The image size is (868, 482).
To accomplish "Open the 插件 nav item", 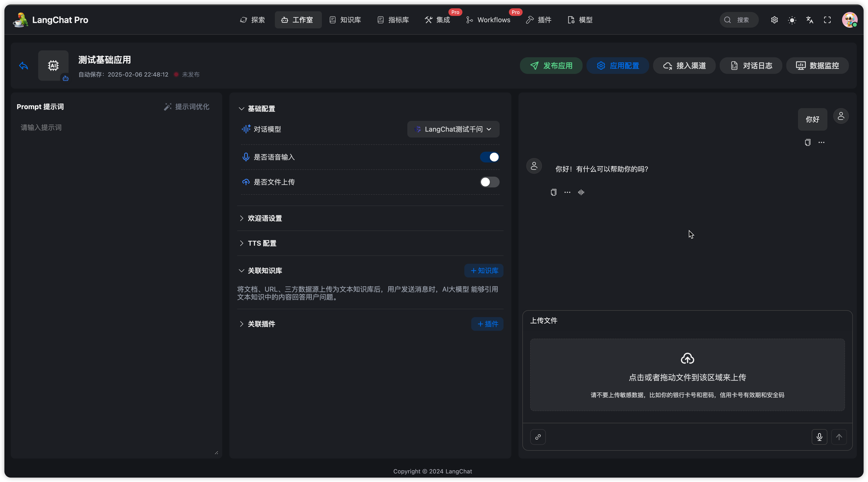I will pos(539,20).
